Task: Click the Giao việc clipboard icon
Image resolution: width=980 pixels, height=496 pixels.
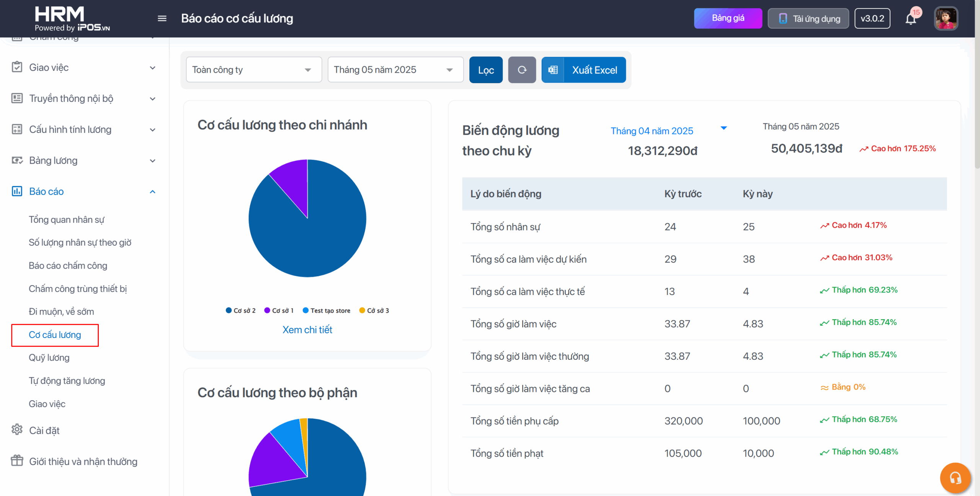Action: pos(17,67)
